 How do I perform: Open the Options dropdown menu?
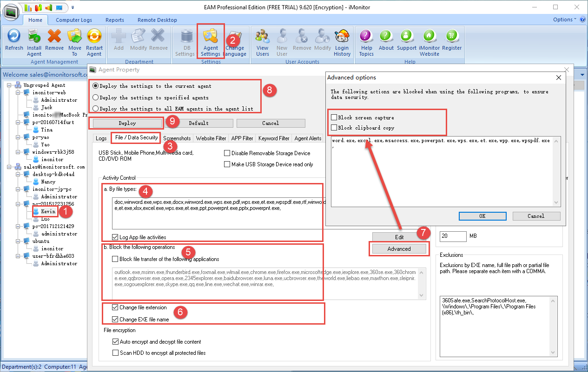point(564,20)
